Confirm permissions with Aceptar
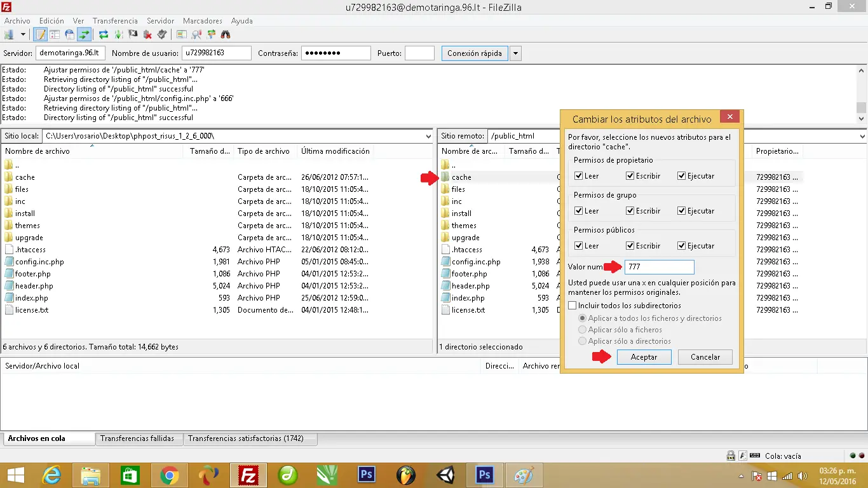868x488 pixels. coord(644,357)
